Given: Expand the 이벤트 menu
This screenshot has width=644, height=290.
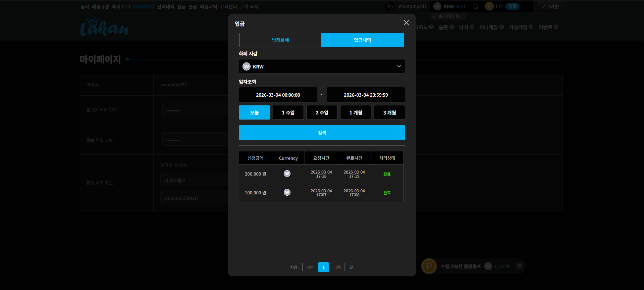Looking at the screenshot, I should 548,27.
